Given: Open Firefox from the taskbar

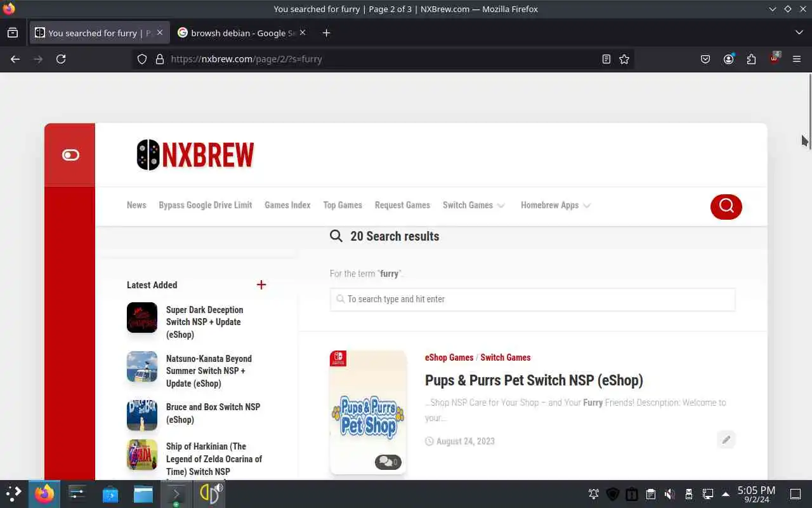Looking at the screenshot, I should 44,494.
